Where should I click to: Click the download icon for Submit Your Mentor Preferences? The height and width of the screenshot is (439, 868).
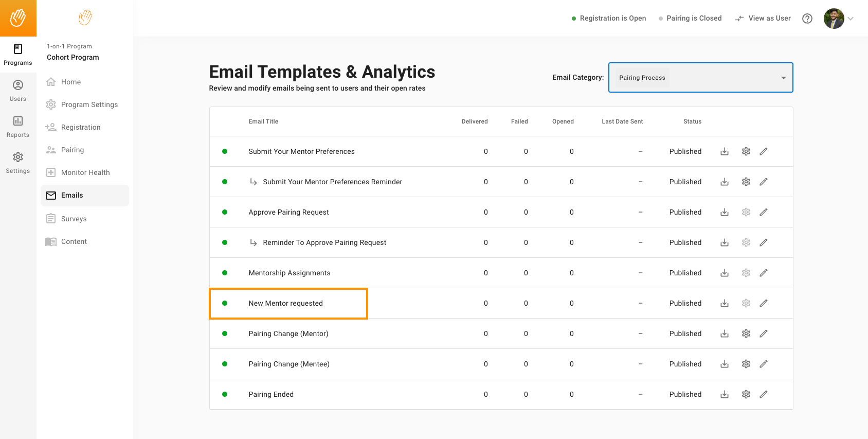(x=725, y=151)
